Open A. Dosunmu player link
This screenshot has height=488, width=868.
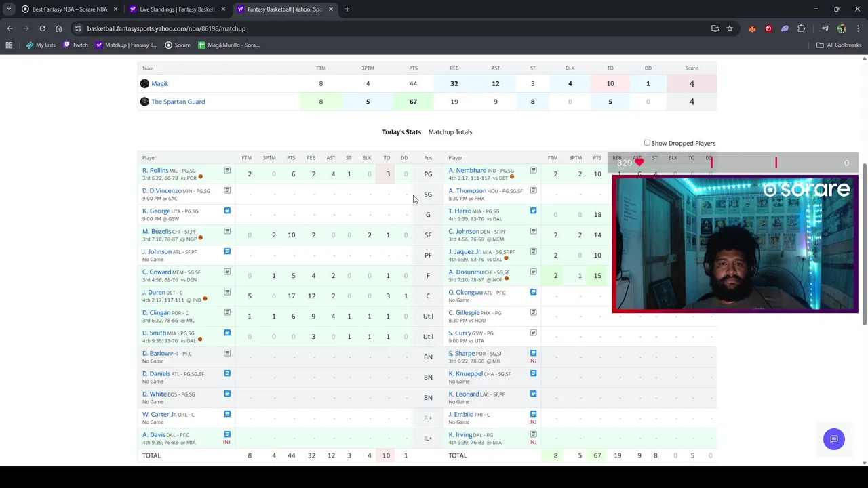point(466,272)
